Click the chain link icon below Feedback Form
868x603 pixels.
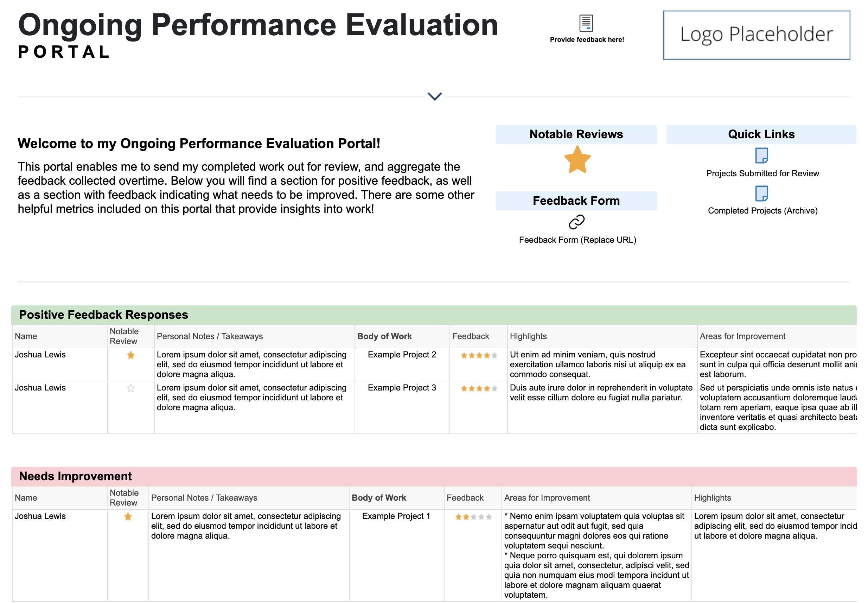point(576,223)
